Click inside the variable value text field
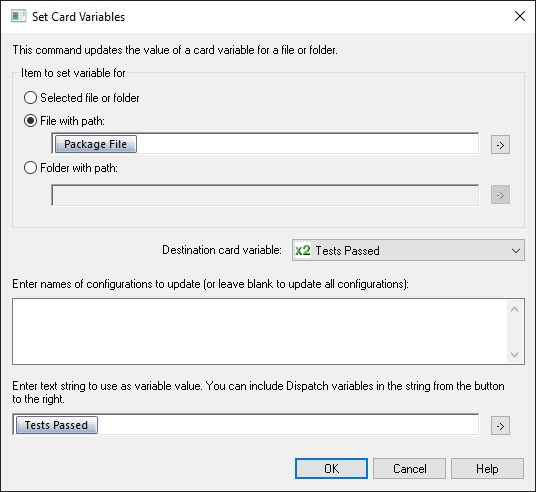This screenshot has width=536, height=492. click(245, 425)
